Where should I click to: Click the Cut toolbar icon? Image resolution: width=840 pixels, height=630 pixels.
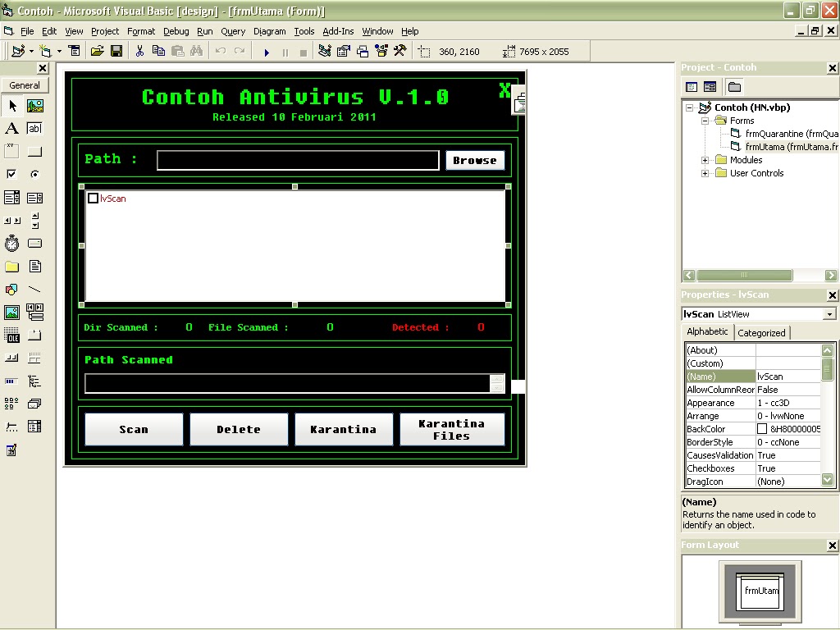[x=139, y=52]
